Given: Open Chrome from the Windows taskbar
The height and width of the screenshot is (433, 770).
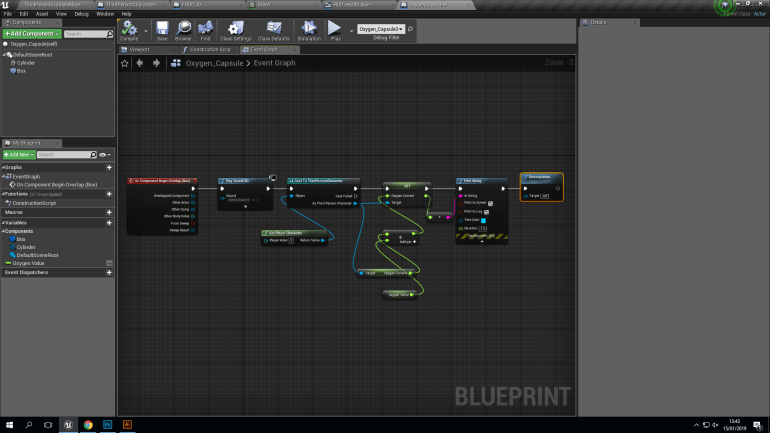Looking at the screenshot, I should click(88, 425).
